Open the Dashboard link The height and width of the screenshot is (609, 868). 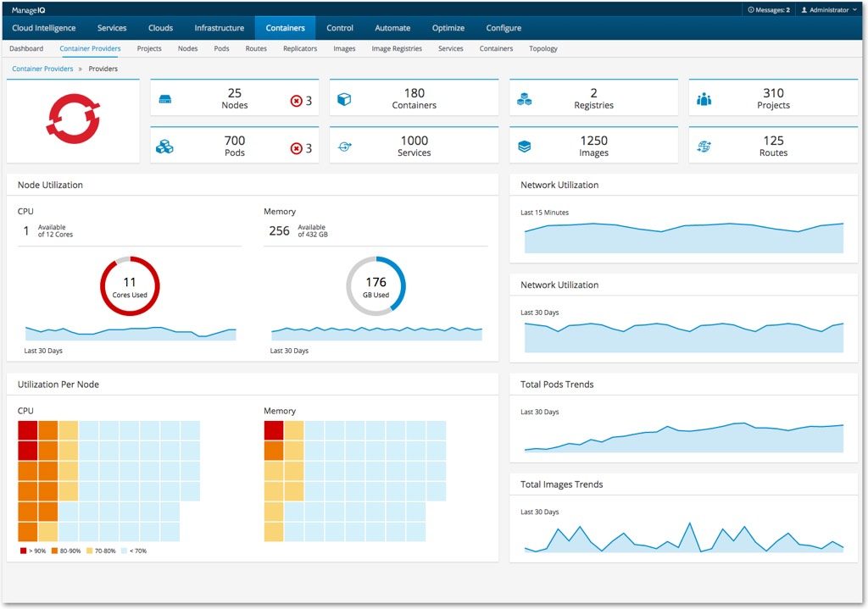(x=25, y=48)
